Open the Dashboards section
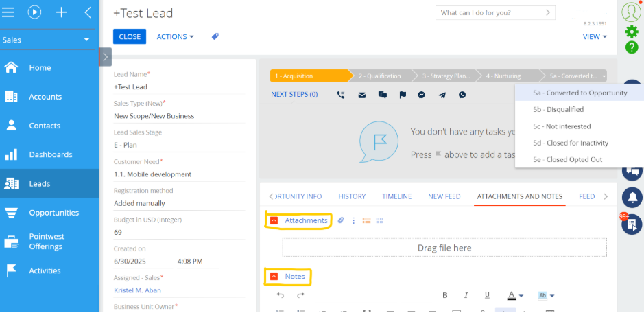The width and height of the screenshot is (644, 313). pos(49,154)
